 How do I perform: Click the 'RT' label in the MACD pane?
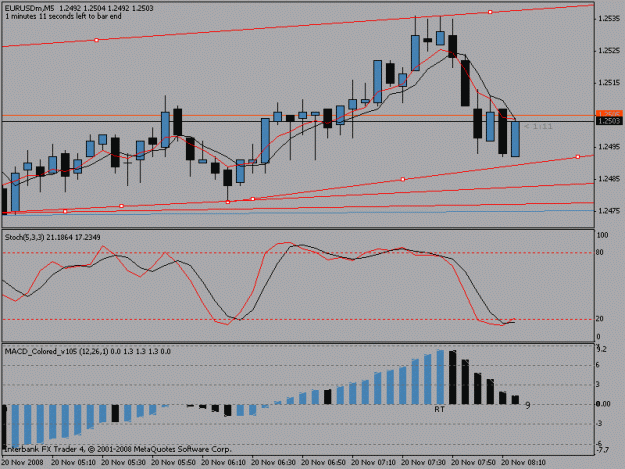point(439,409)
